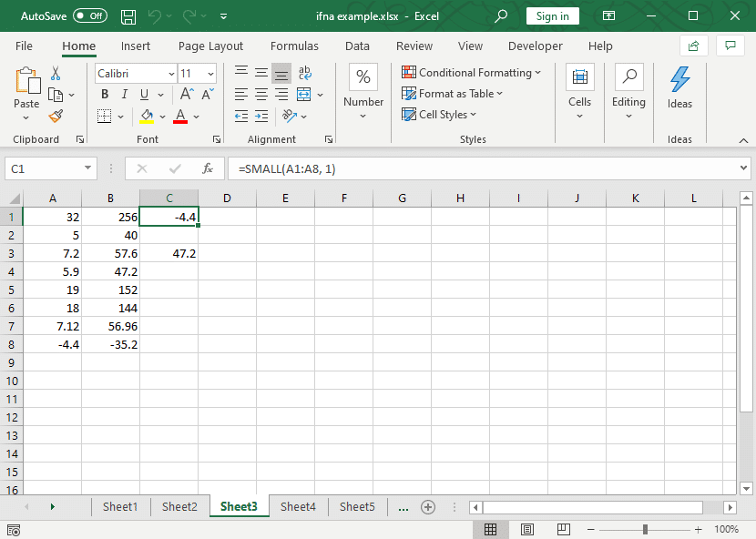Viewport: 756px width, 539px height.
Task: Click the Merge & Center icon
Action: point(303,95)
